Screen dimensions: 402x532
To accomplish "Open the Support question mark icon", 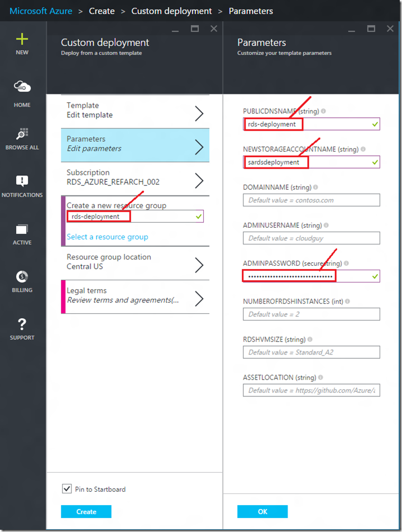I will point(22,324).
